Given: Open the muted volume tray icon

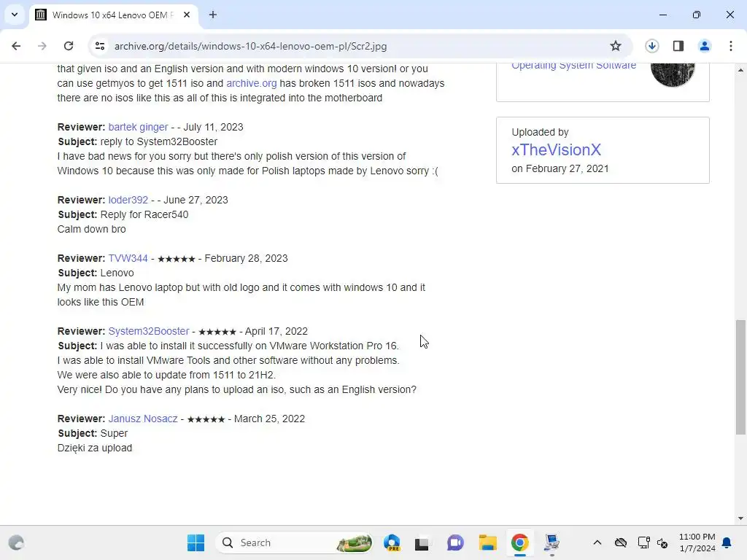Looking at the screenshot, I should pyautogui.click(x=662, y=542).
